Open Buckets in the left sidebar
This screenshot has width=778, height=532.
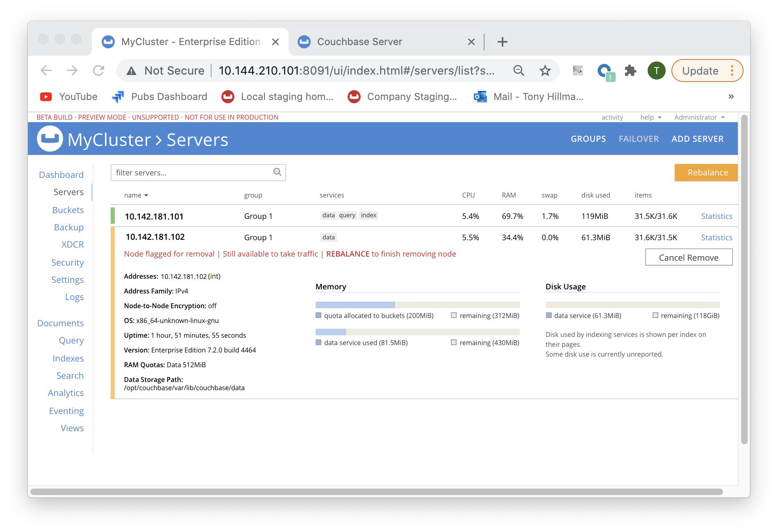pos(68,210)
